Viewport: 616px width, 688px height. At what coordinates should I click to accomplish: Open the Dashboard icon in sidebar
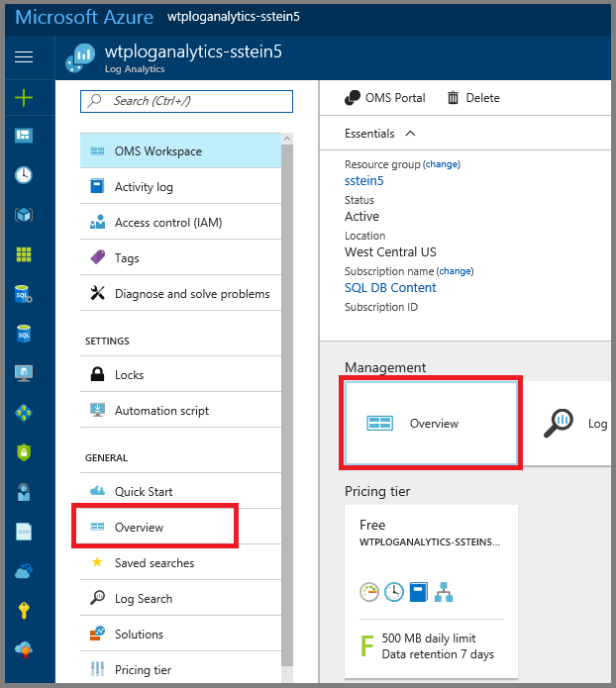24,136
